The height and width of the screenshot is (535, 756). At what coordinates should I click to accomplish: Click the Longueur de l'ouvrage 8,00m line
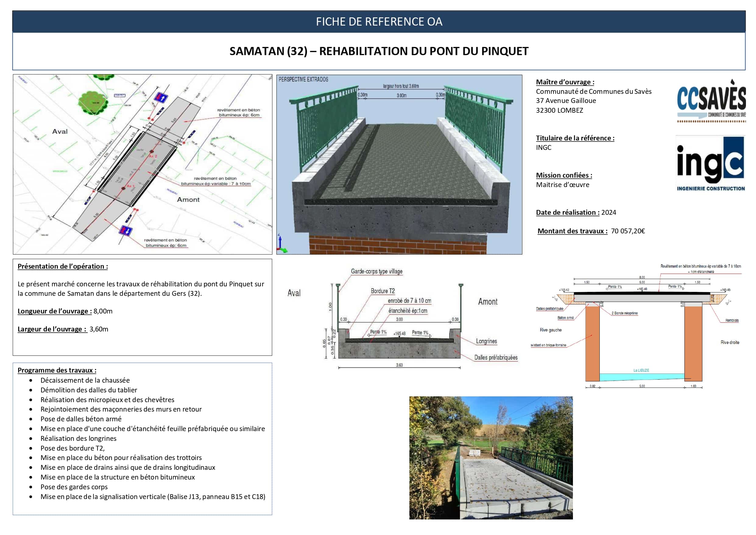(65, 311)
